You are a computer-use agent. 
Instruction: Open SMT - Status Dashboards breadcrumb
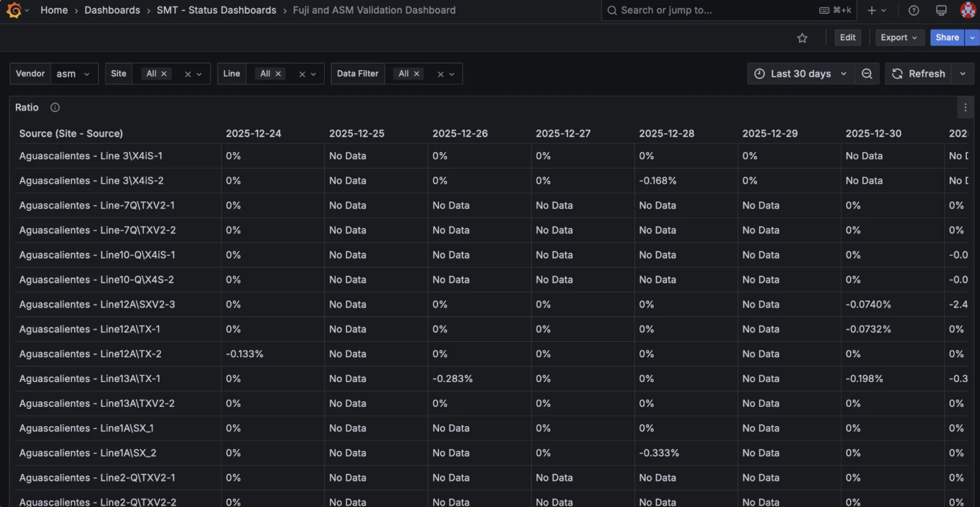pos(216,10)
